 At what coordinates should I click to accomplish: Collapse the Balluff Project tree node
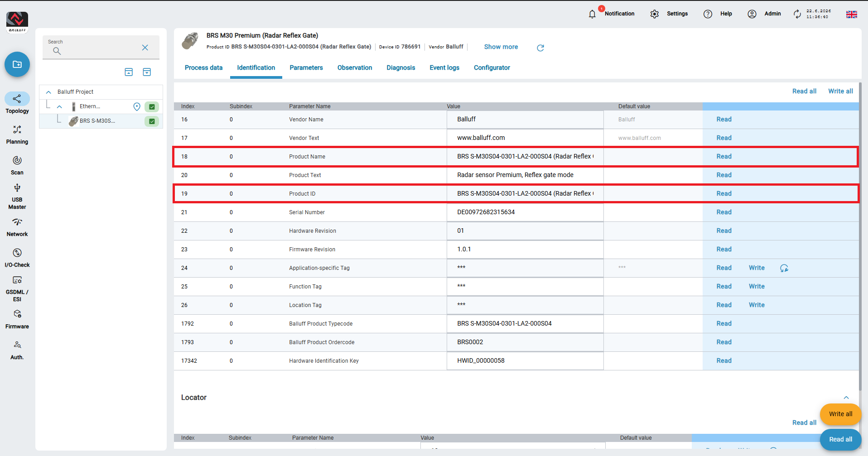click(48, 92)
